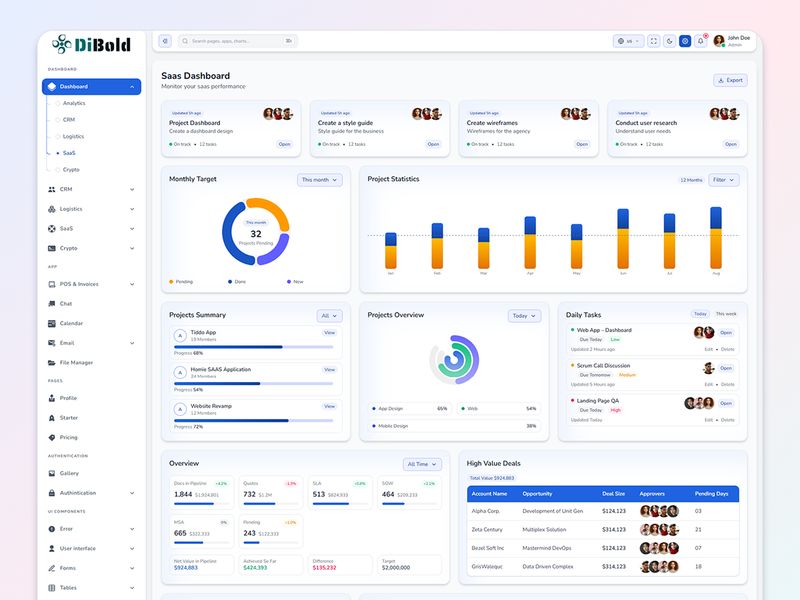Click the Email icon in the sidebar
This screenshot has width=800, height=600.
pos(52,343)
